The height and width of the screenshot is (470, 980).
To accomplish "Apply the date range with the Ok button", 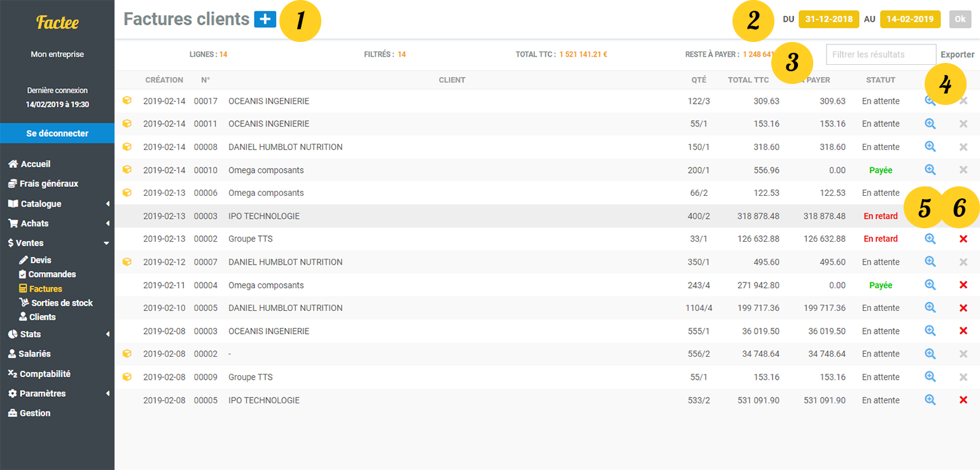I will [x=960, y=19].
